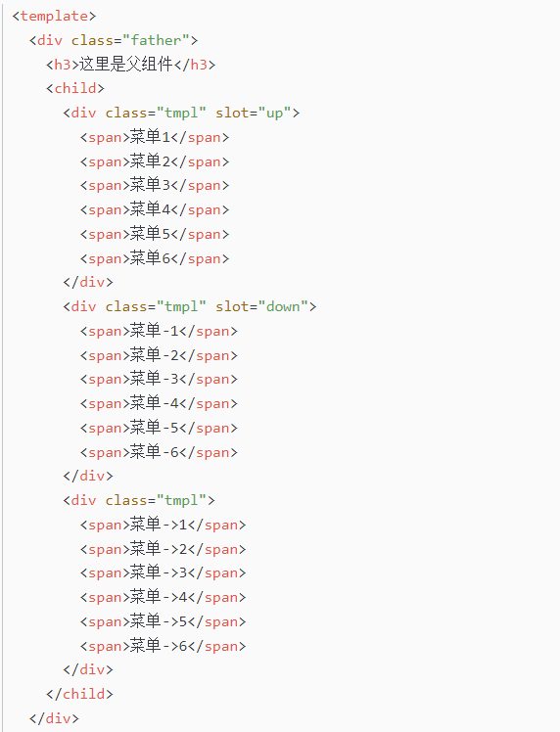
Task: Click the span line containing 菜单->1
Action: tap(163, 525)
